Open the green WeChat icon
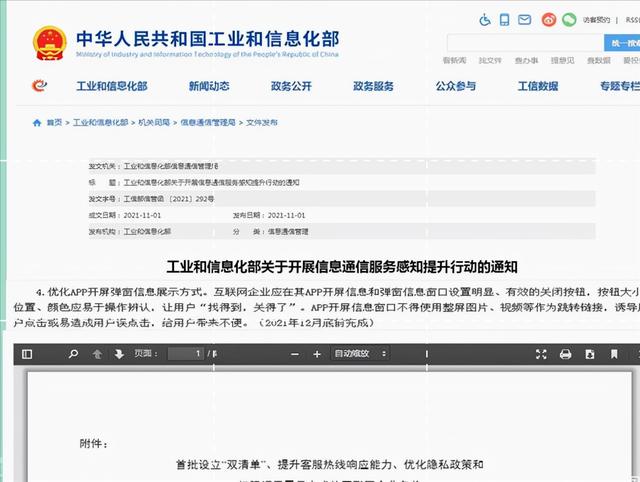Image resolution: width=640 pixels, height=482 pixels. 569,20
